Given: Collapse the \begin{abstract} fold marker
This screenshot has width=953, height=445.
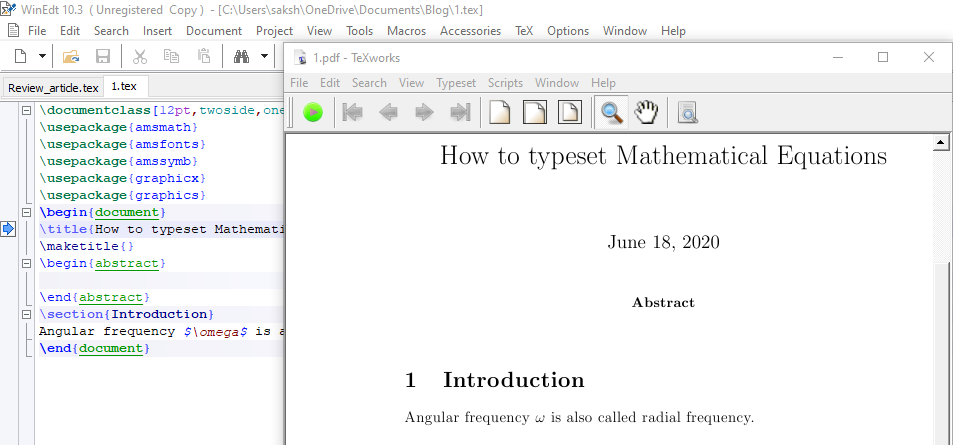Looking at the screenshot, I should [x=26, y=264].
